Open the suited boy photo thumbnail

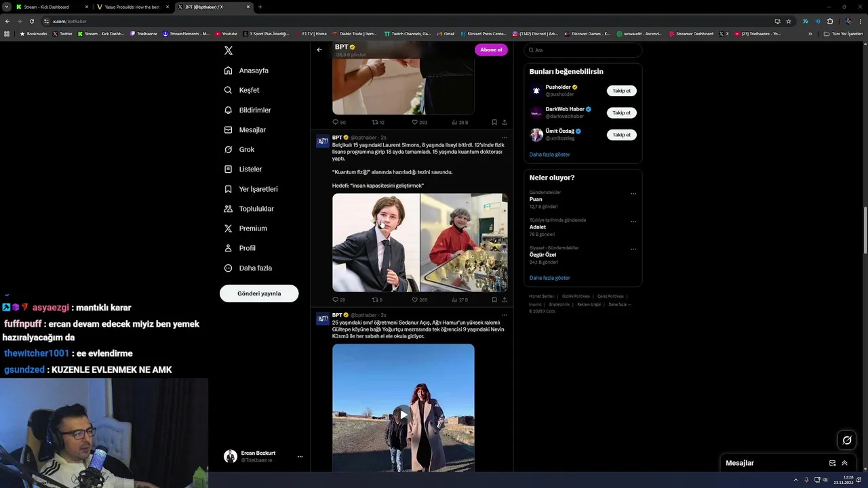(376, 243)
